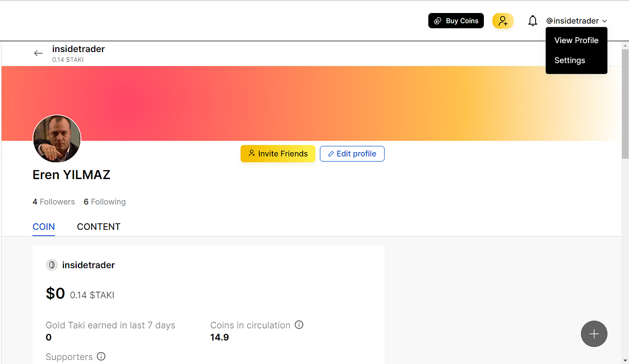Image resolution: width=629 pixels, height=364 pixels.
Task: Click the Edit profile button
Action: click(352, 153)
